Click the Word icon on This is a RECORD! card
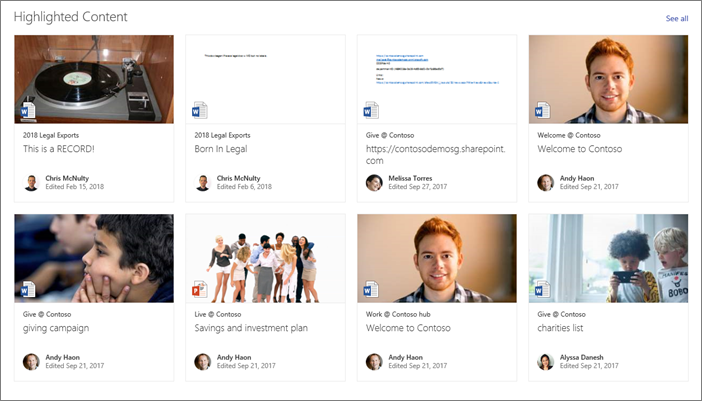 click(28, 111)
